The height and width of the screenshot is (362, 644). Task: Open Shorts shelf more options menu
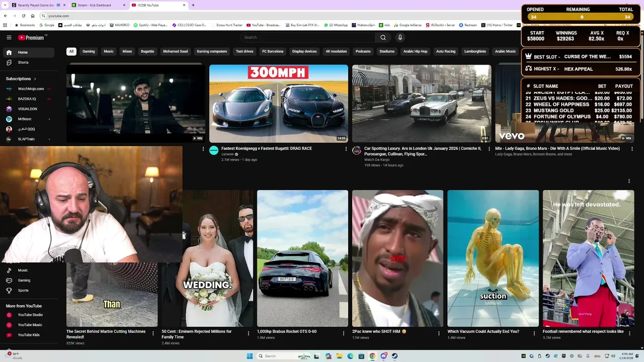tap(629, 181)
